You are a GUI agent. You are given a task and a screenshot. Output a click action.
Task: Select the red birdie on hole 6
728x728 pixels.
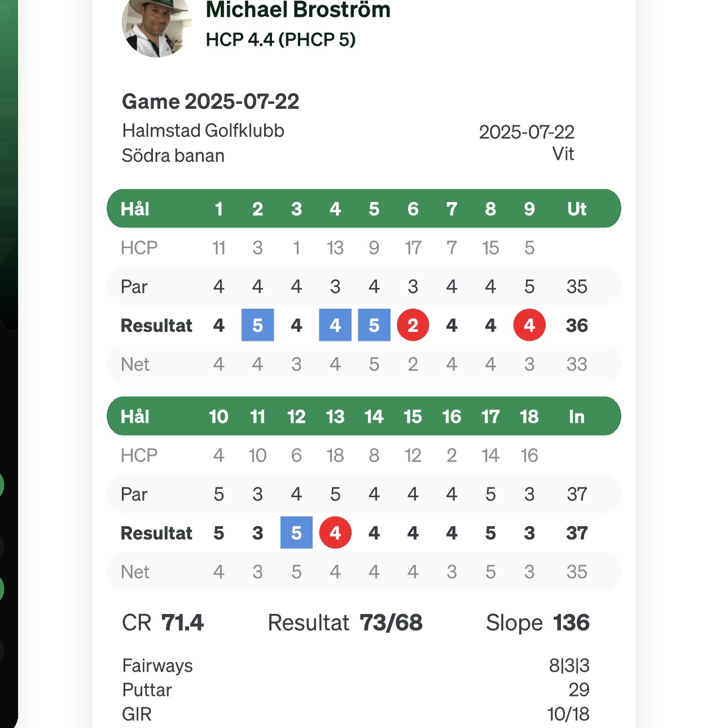413,325
